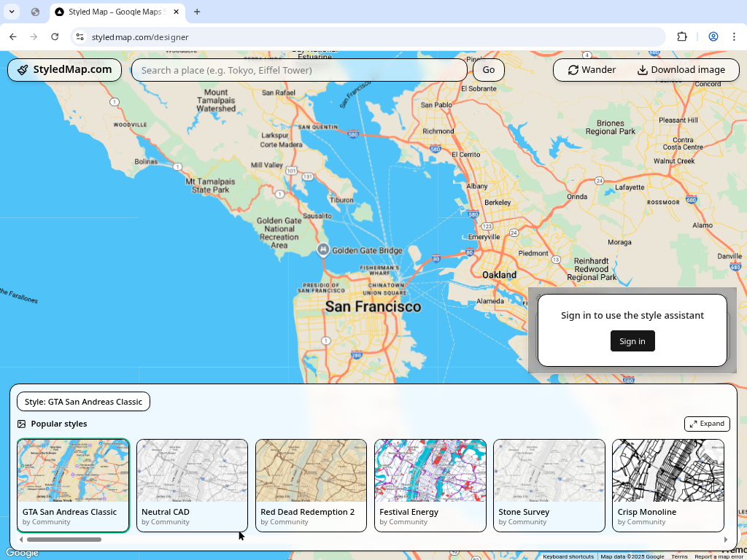Click the San Francisco city label
This screenshot has width=747, height=560.
(373, 307)
